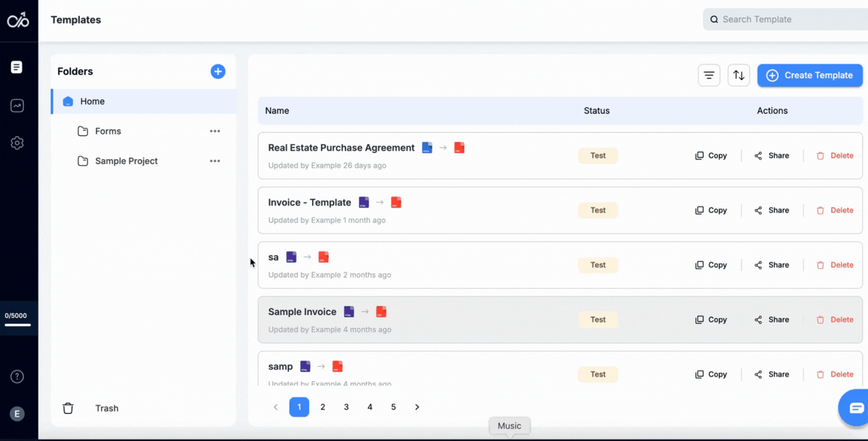868x441 pixels.
Task: Click the sort order arrows icon
Action: 738,75
